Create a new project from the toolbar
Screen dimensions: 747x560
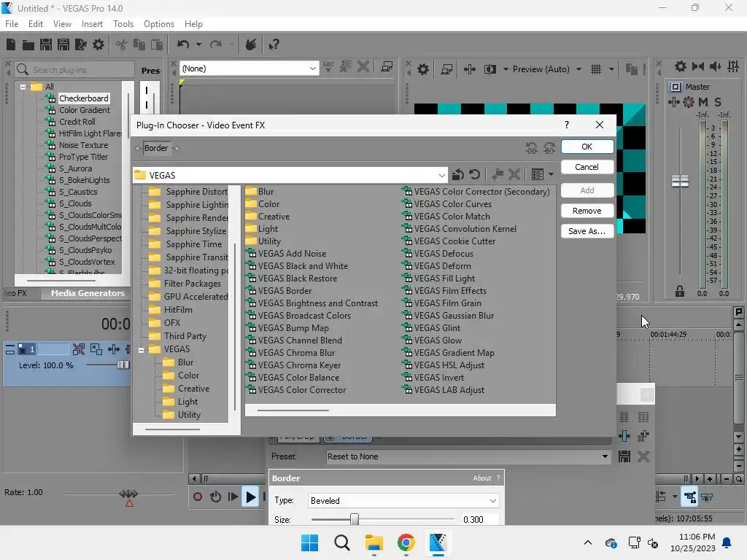(x=11, y=44)
